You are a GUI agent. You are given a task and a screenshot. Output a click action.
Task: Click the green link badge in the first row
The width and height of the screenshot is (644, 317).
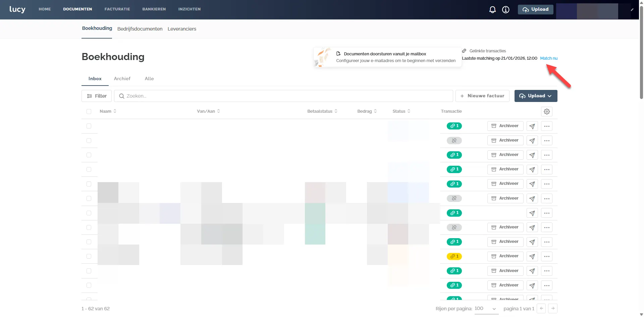click(454, 126)
